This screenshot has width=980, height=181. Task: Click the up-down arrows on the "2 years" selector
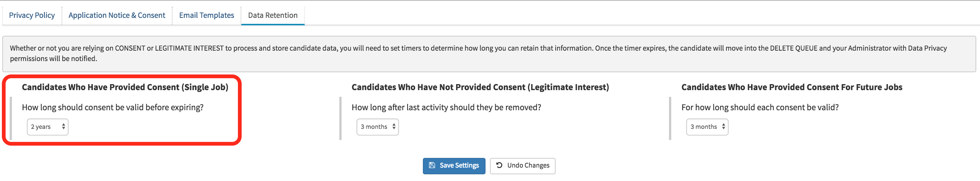pyautogui.click(x=63, y=127)
